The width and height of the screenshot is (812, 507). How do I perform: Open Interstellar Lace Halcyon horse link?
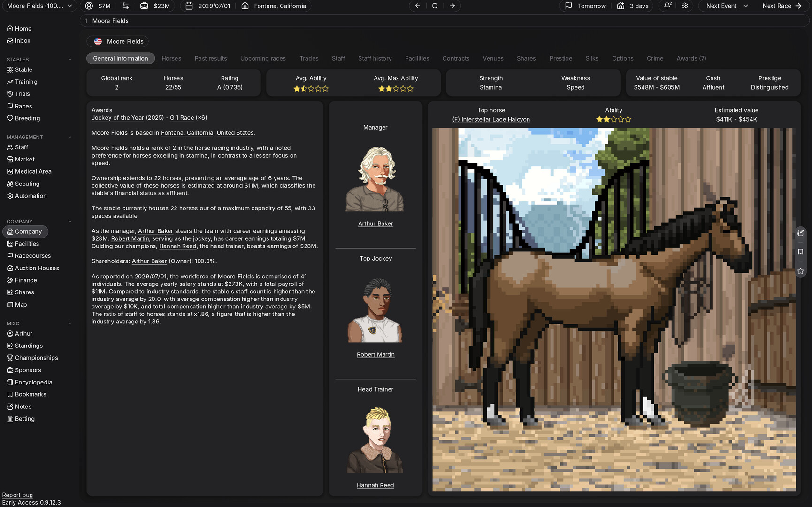pos(491,119)
